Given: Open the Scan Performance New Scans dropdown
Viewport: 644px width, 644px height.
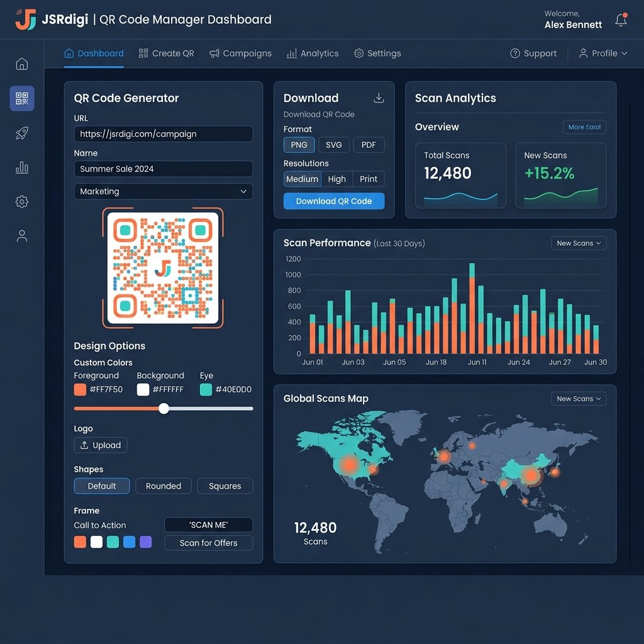Looking at the screenshot, I should point(579,243).
